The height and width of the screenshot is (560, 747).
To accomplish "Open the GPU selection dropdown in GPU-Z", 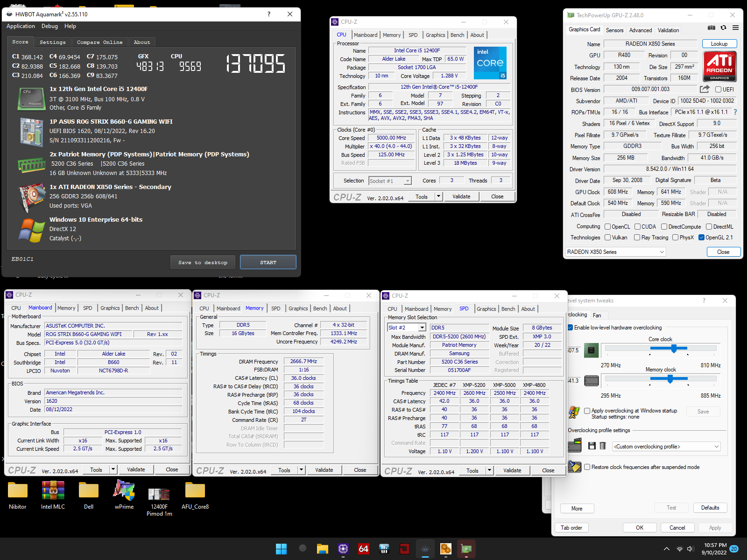I will click(x=615, y=252).
